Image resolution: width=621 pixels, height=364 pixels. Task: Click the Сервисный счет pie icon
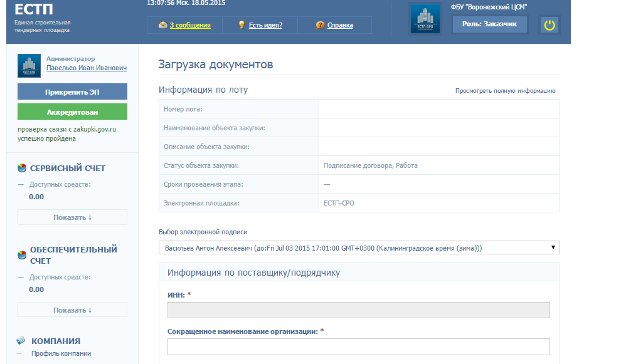(x=22, y=168)
